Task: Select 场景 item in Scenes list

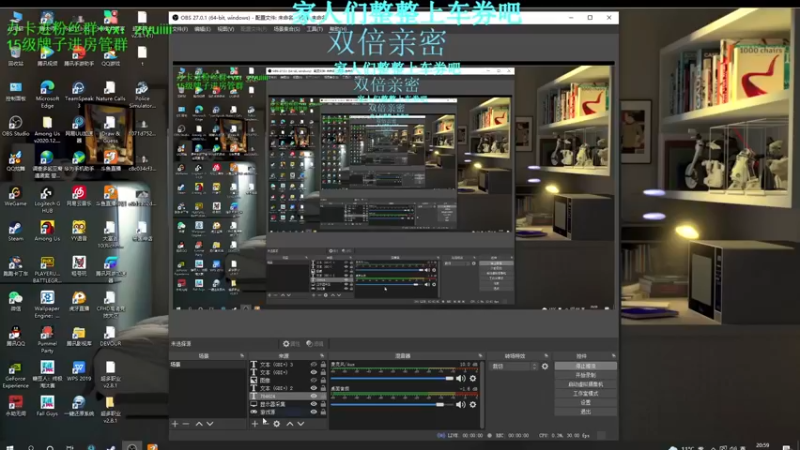Action: [x=208, y=365]
